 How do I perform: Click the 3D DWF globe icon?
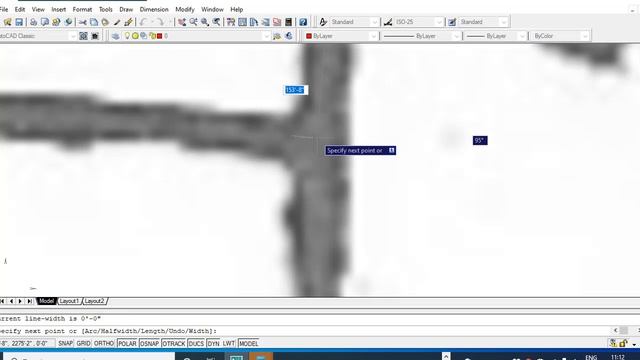pyautogui.click(x=68, y=22)
